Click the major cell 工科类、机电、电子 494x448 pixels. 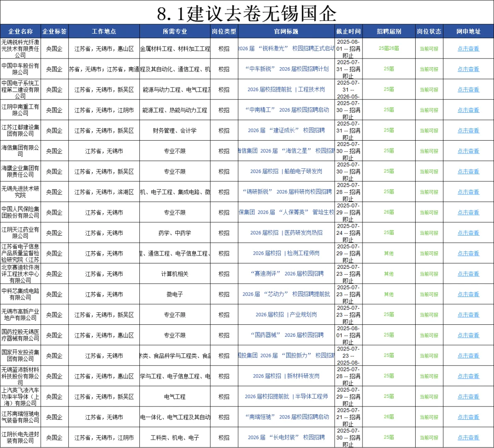(x=175, y=438)
